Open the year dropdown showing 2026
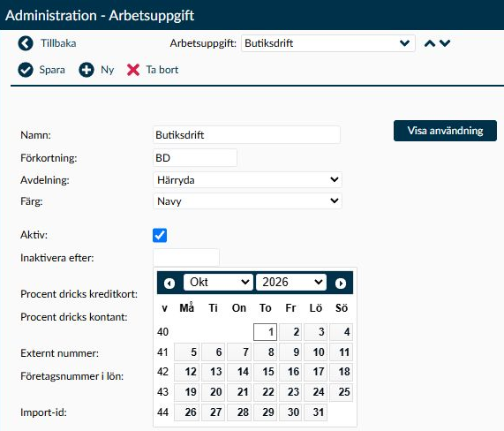504x431 pixels. [x=291, y=282]
